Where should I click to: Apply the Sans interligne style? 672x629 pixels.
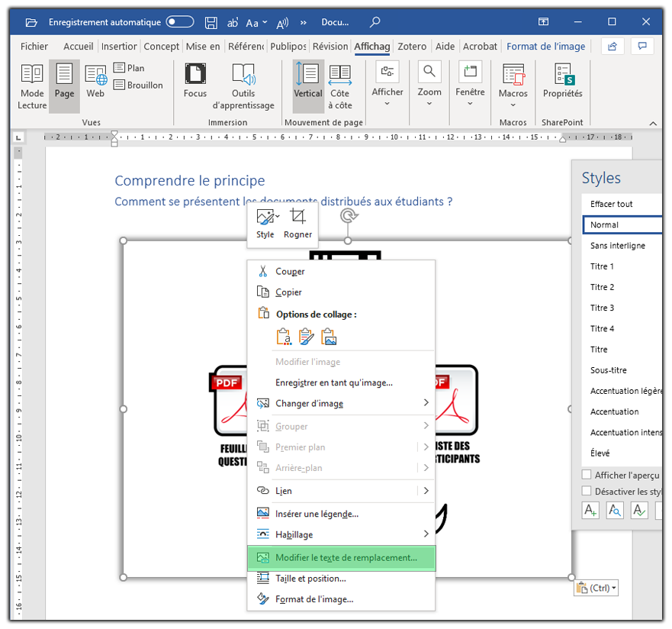[622, 246]
